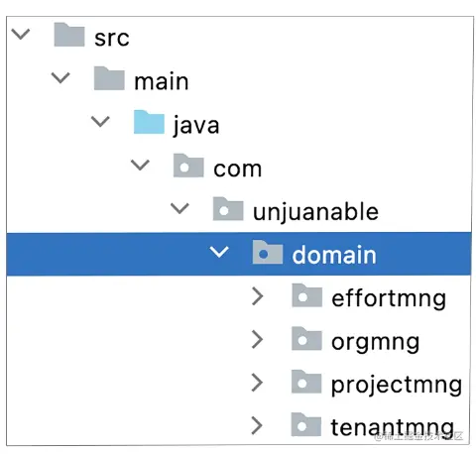Click the effortmng package icon
This screenshot has width=476, height=454.
(x=307, y=295)
